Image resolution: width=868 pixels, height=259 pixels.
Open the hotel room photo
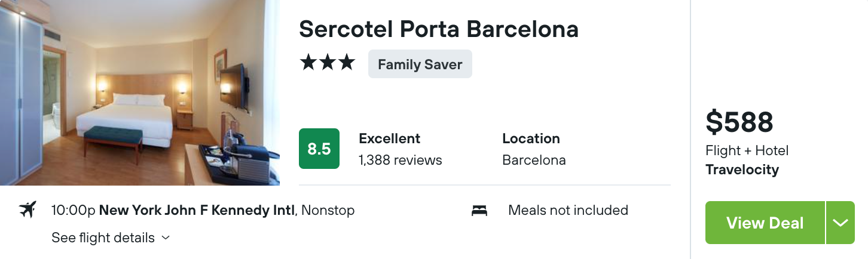140,92
